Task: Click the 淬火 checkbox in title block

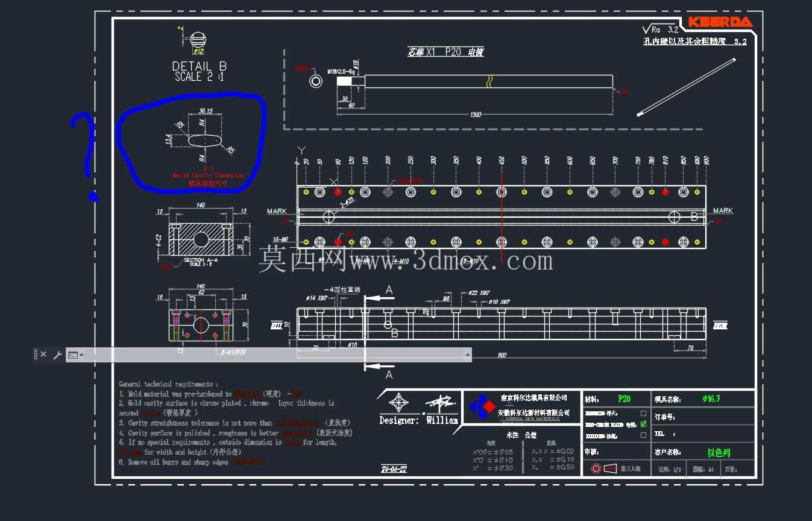Action: pyautogui.click(x=643, y=413)
